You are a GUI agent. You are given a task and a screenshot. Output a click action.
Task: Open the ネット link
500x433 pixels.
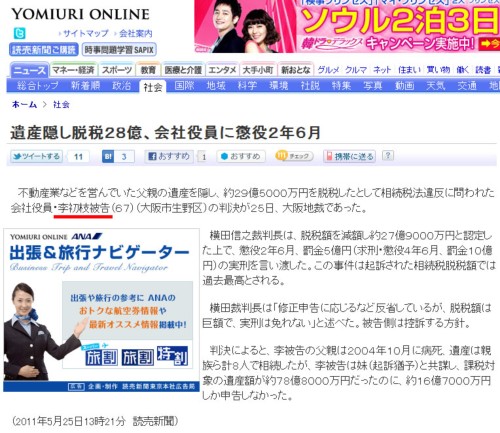(x=382, y=70)
